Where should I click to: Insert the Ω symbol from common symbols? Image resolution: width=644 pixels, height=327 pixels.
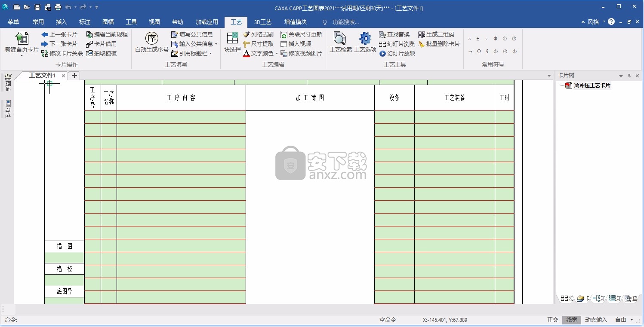(479, 52)
